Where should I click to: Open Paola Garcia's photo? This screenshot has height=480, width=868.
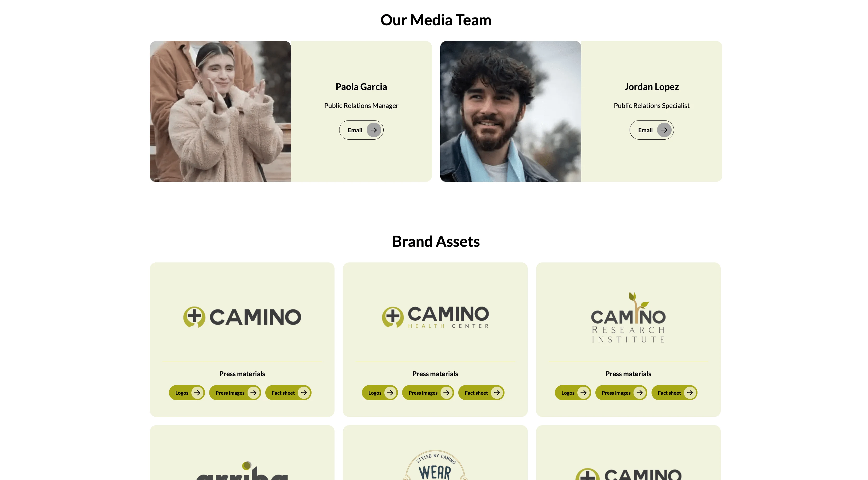click(220, 111)
